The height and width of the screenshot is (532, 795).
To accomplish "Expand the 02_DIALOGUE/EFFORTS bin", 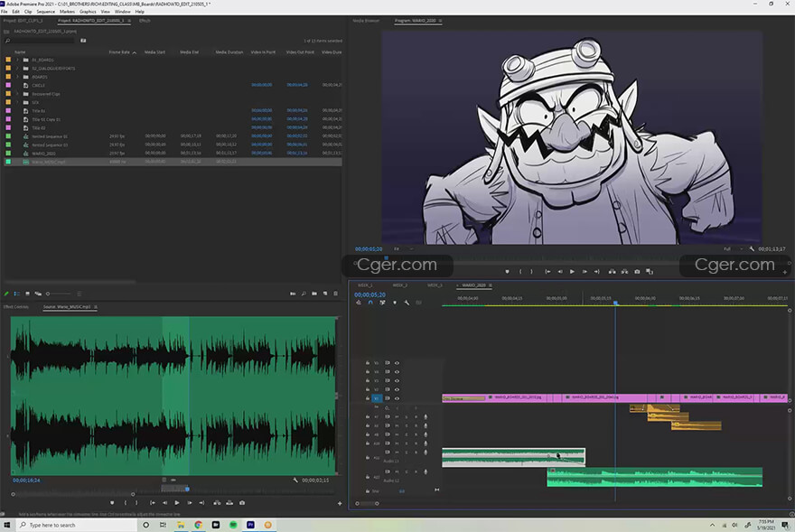I will pos(18,69).
